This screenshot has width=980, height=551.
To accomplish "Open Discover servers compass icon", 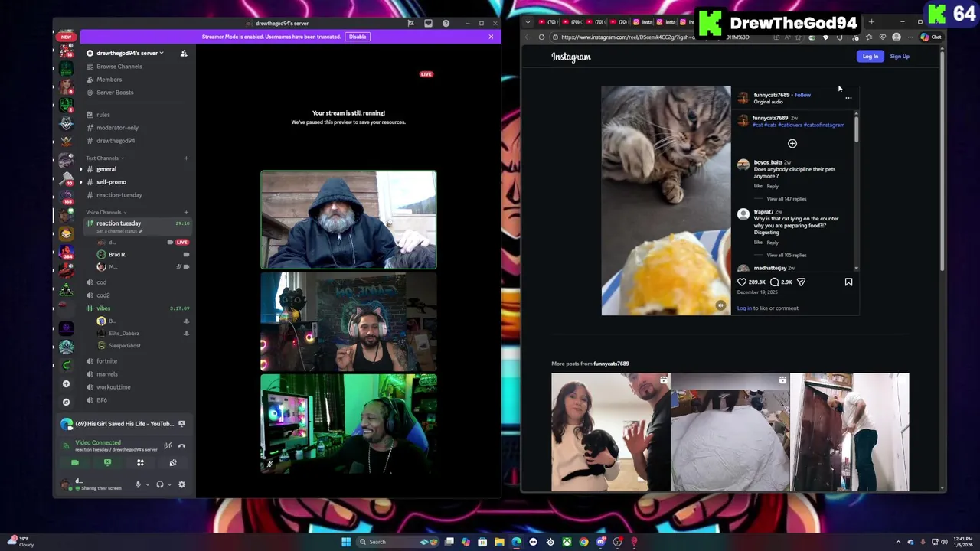I will (x=66, y=402).
